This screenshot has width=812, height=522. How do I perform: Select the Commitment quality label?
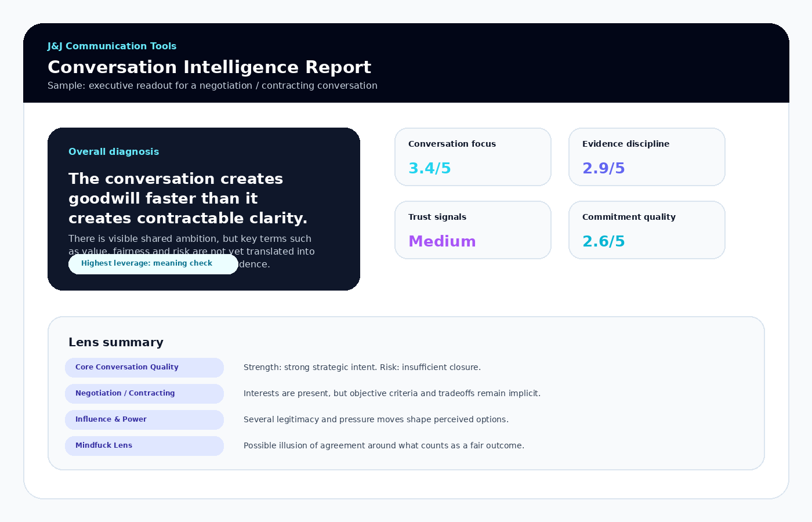(x=629, y=217)
